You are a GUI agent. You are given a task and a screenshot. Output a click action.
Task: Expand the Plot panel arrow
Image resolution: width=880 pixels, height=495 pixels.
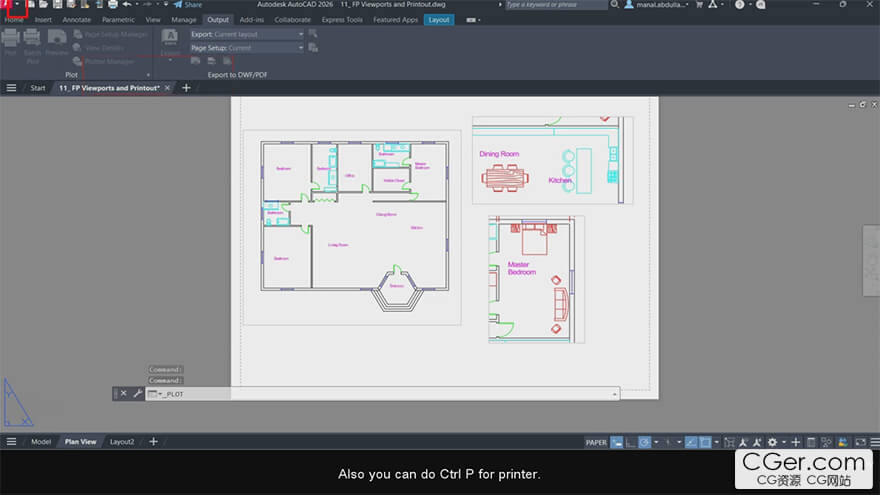pos(148,75)
